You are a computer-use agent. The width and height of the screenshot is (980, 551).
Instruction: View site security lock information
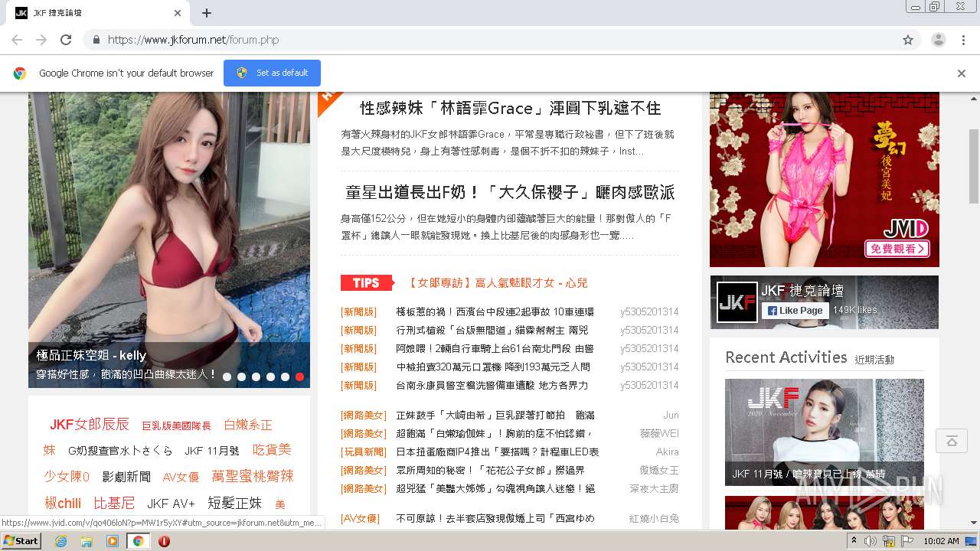(x=96, y=40)
